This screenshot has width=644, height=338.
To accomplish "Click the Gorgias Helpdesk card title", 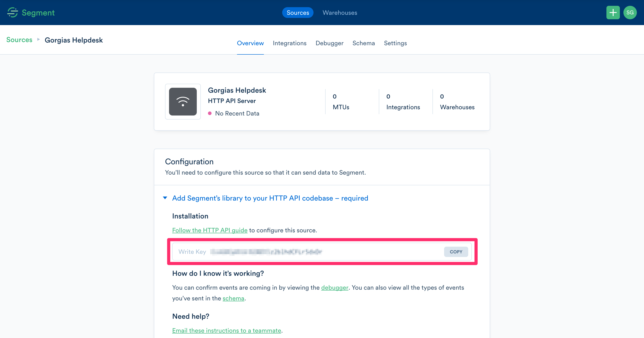I will tap(237, 90).
